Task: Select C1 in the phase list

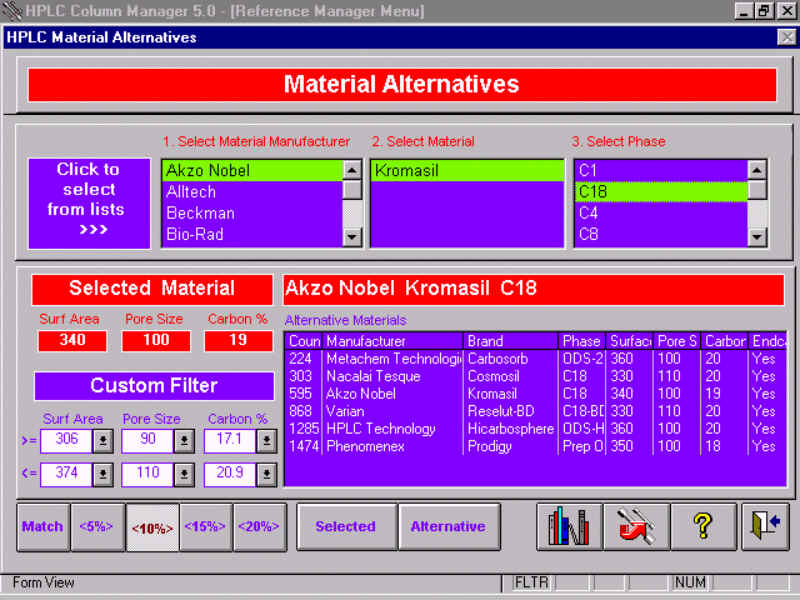Action: pyautogui.click(x=661, y=170)
